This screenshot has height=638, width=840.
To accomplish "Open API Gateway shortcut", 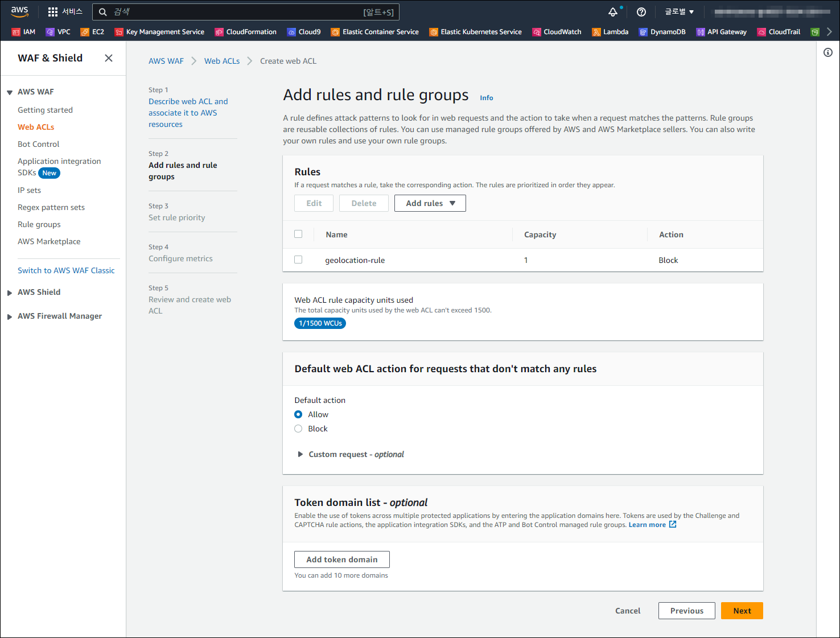I will (x=722, y=32).
